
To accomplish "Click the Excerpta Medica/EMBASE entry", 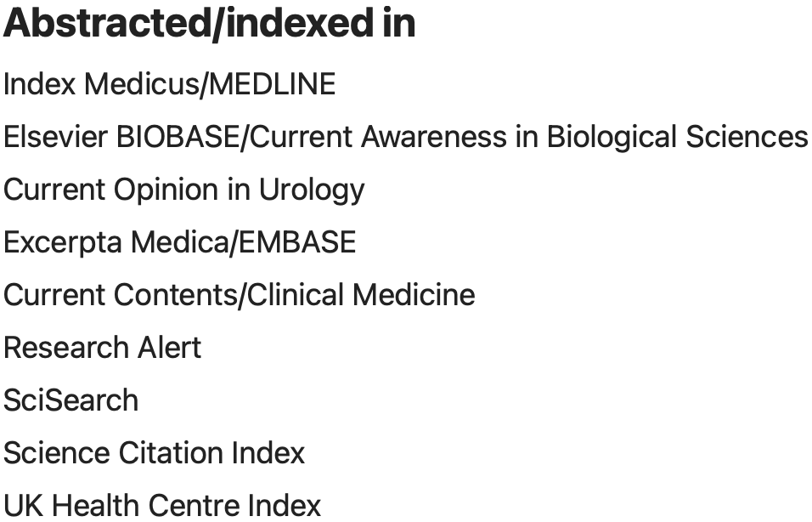I will (180, 242).
